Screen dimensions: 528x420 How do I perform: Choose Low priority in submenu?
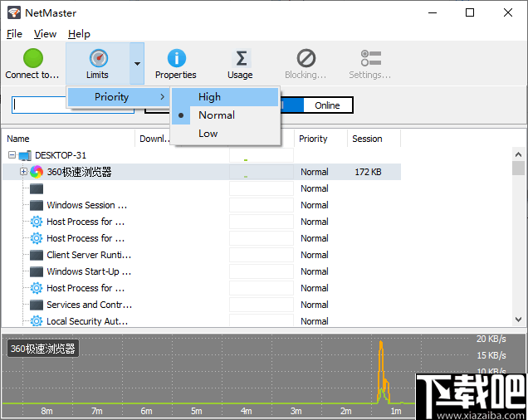(225, 134)
